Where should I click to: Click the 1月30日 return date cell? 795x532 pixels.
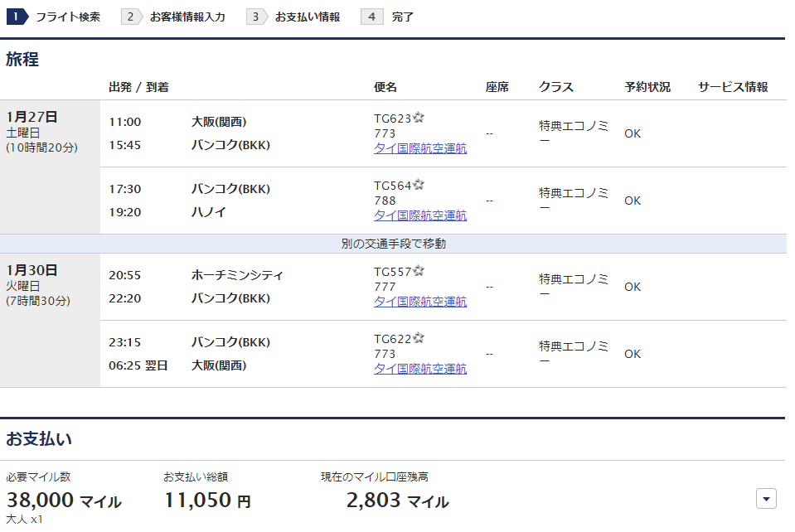50,320
